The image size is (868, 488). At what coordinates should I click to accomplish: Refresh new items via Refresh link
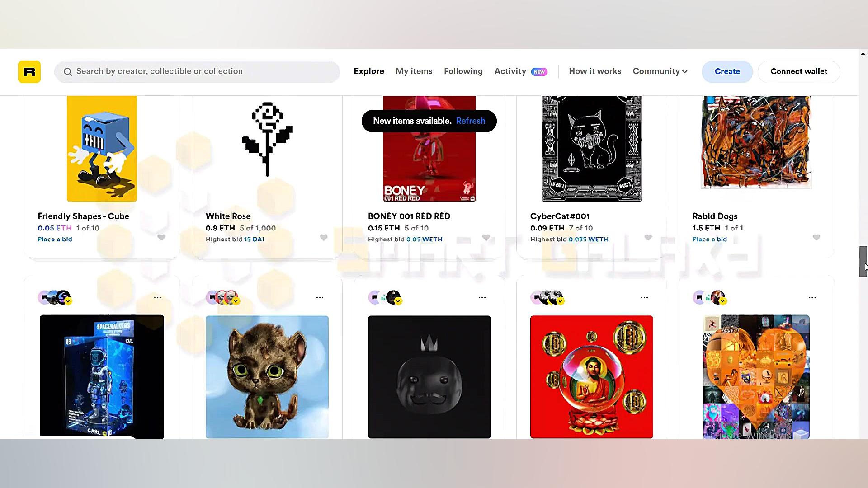point(471,121)
